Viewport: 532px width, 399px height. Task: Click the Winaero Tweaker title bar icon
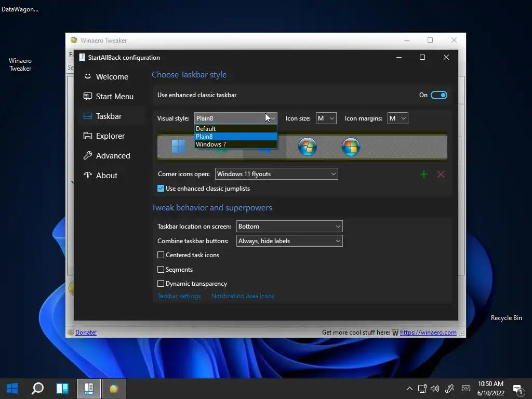tap(74, 40)
